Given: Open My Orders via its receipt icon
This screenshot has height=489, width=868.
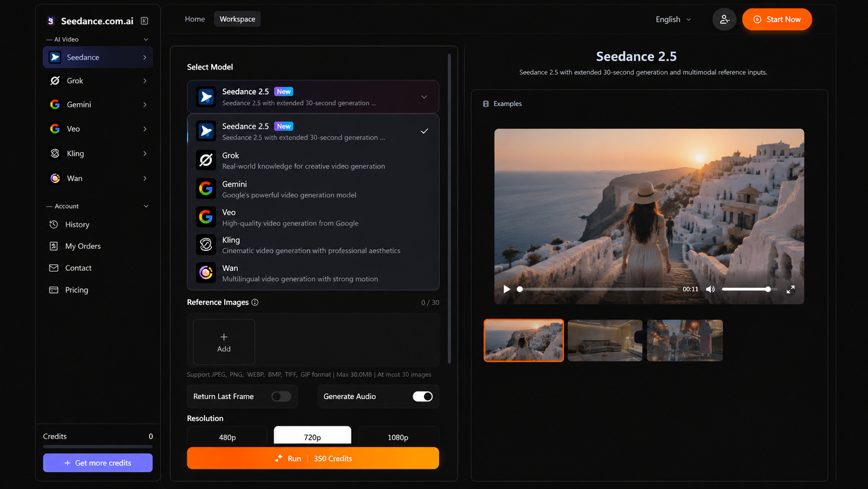Looking at the screenshot, I should pyautogui.click(x=53, y=246).
